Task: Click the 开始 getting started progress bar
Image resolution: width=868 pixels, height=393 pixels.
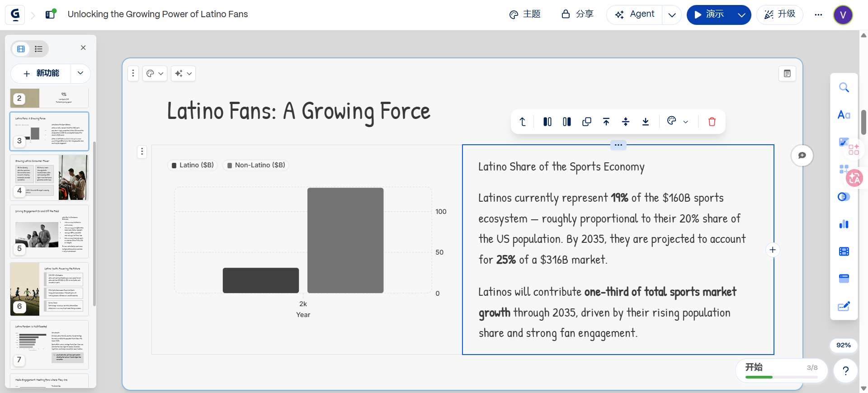Action: click(x=781, y=371)
